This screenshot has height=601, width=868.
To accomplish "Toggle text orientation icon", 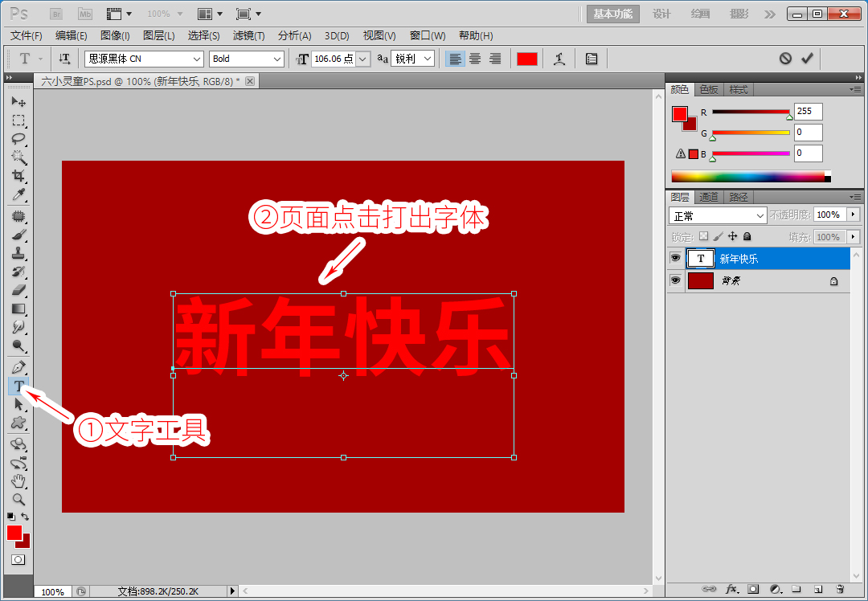I will [64, 59].
